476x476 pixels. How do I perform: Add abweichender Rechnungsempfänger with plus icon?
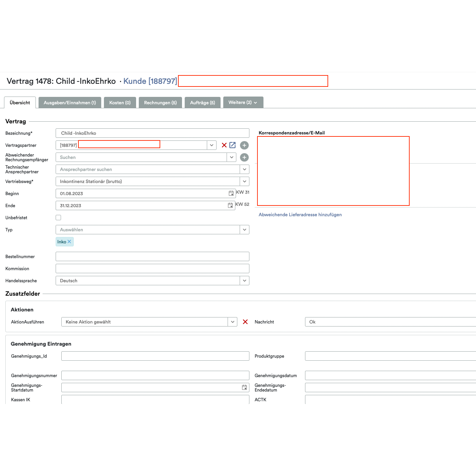coord(244,157)
